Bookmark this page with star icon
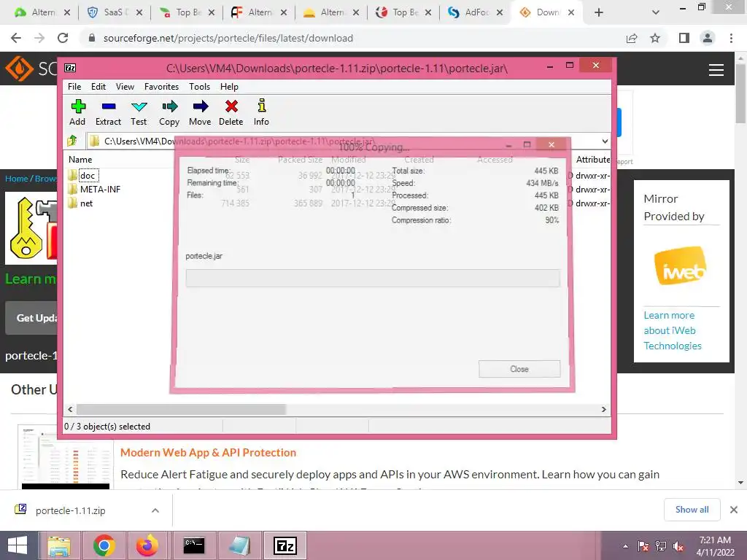Screen dimensions: 747x560 pos(655,38)
